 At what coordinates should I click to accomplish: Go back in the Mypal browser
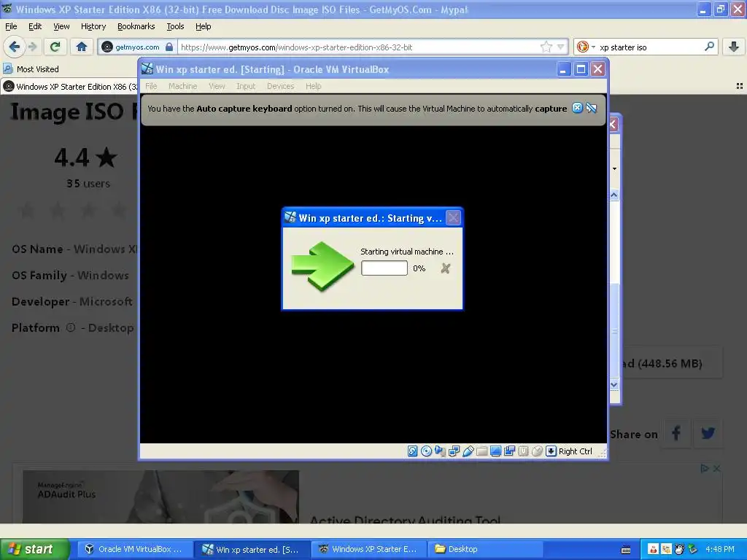pos(14,47)
